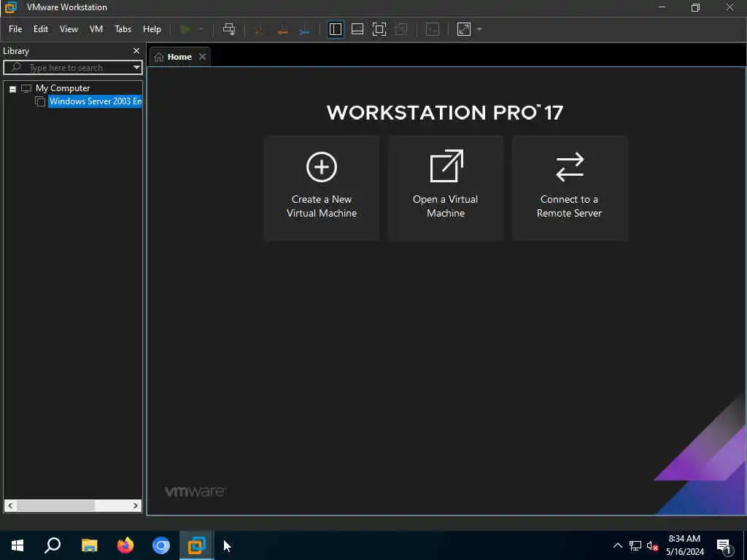Image resolution: width=747 pixels, height=560 pixels.
Task: Click VMware Workstation taskbar icon
Action: [197, 545]
